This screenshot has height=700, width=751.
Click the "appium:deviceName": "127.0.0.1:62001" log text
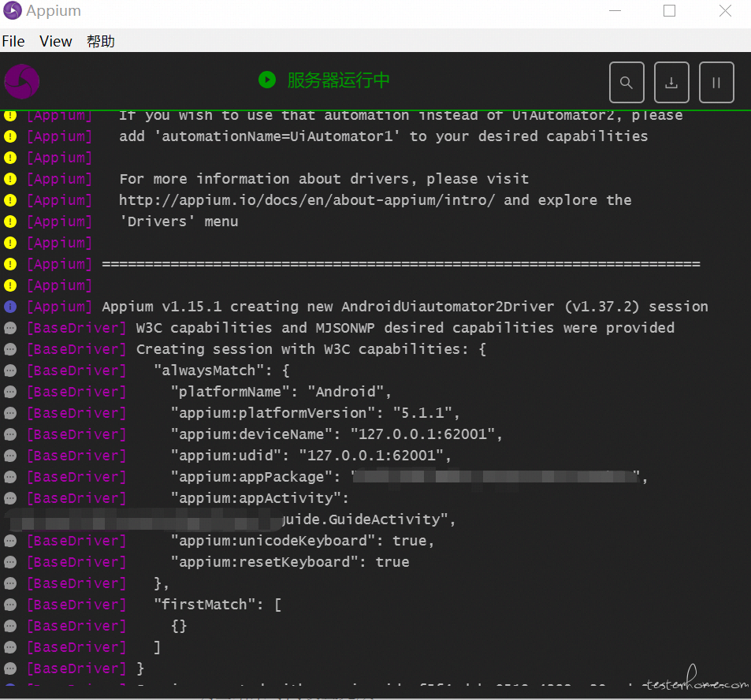click(336, 434)
